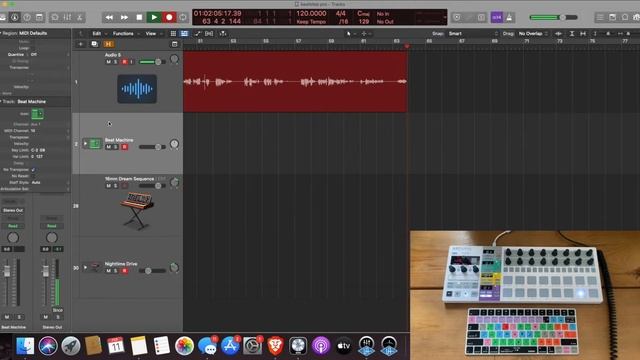The height and width of the screenshot is (360, 640).
Task: Open Finder from the Dock
Action: pyautogui.click(x=25, y=346)
